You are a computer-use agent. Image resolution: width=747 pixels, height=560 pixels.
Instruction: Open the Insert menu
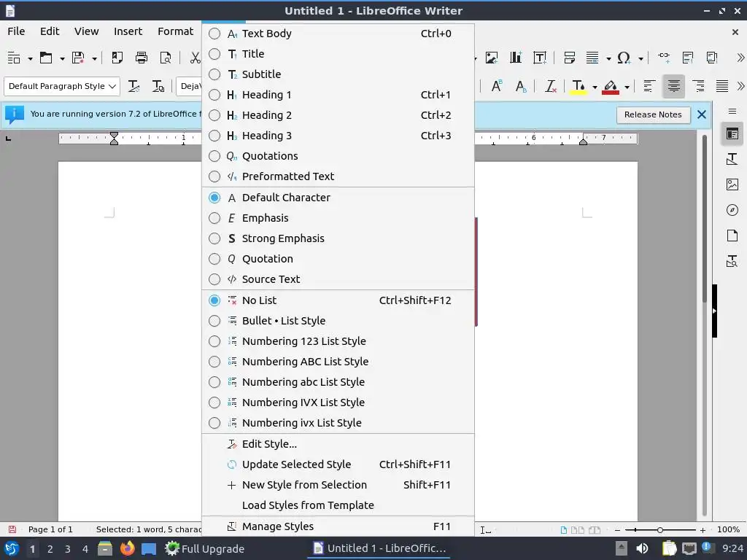(x=128, y=31)
